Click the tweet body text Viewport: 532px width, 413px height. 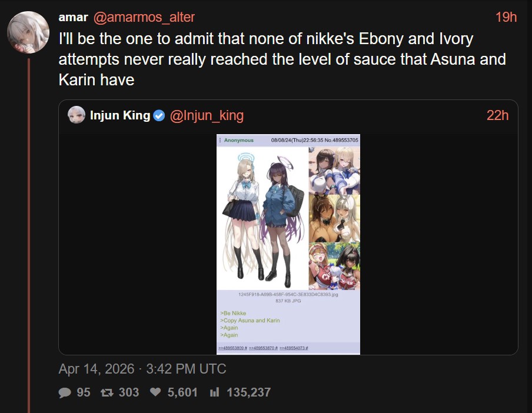282,59
